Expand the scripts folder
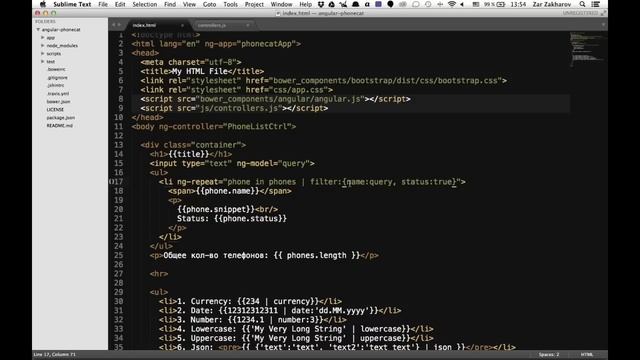This screenshot has width=640, height=360. pos(42,53)
